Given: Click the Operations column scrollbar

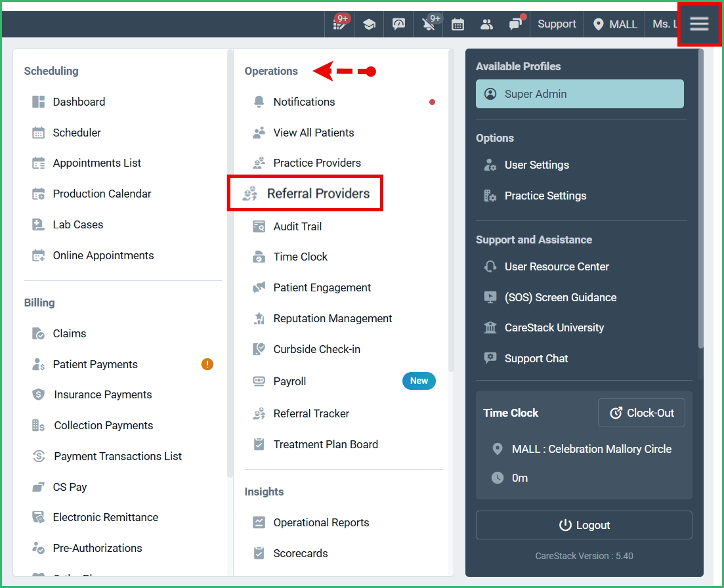Looking at the screenshot, I should [x=450, y=210].
